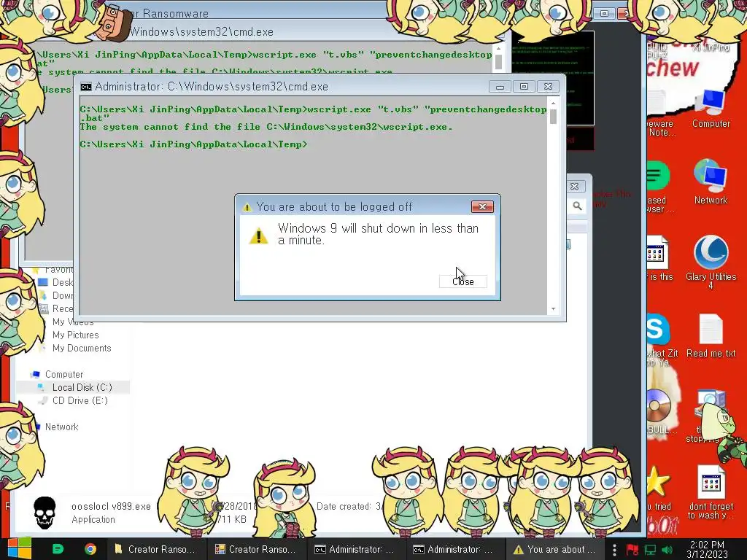The width and height of the screenshot is (747, 560).
Task: Switch to first Administrator cmd taskbar button
Action: coord(355,549)
